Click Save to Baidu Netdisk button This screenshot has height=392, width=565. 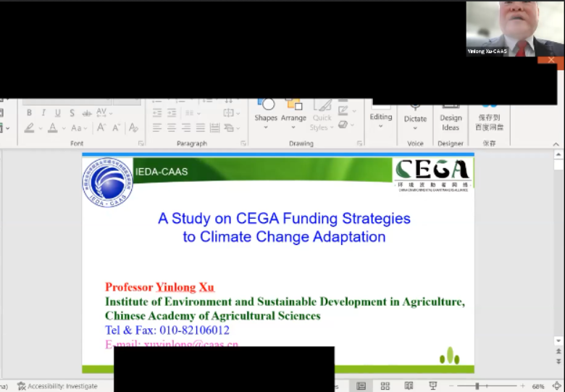pyautogui.click(x=489, y=121)
